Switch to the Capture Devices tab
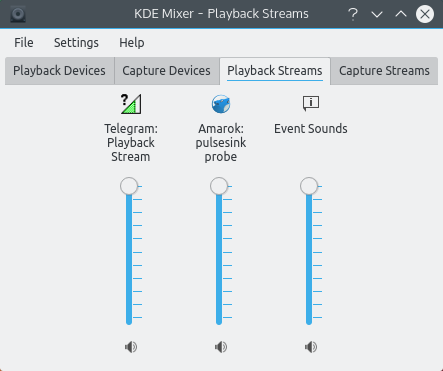443x371 pixels. click(166, 71)
